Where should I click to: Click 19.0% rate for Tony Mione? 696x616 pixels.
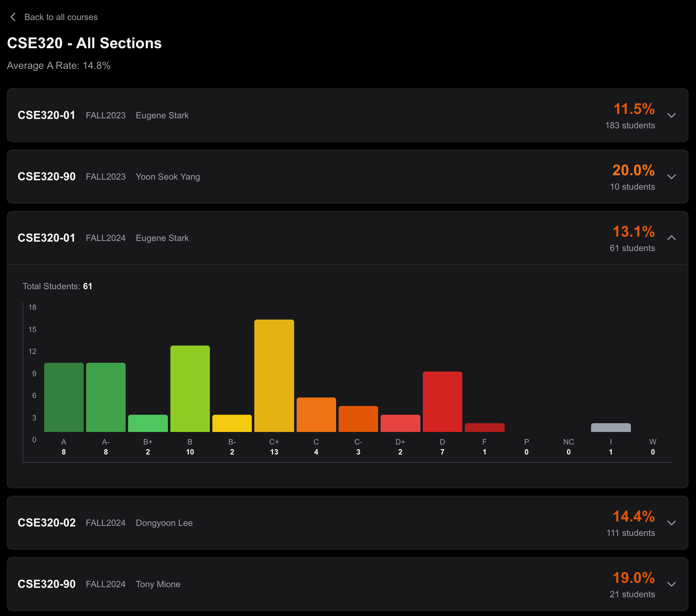[633, 577]
